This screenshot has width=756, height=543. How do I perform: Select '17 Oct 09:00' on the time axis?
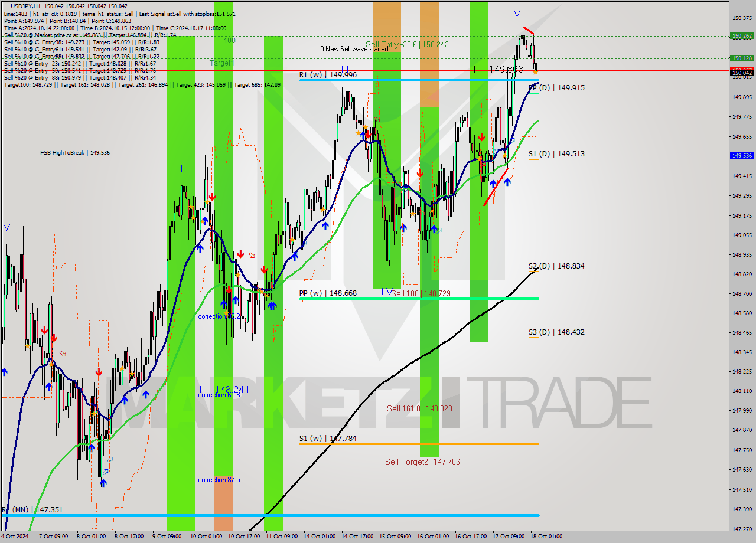click(x=508, y=537)
